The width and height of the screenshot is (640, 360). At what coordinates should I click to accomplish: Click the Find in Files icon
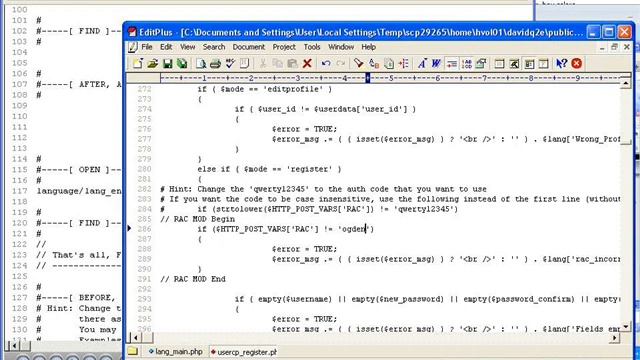click(x=389, y=64)
